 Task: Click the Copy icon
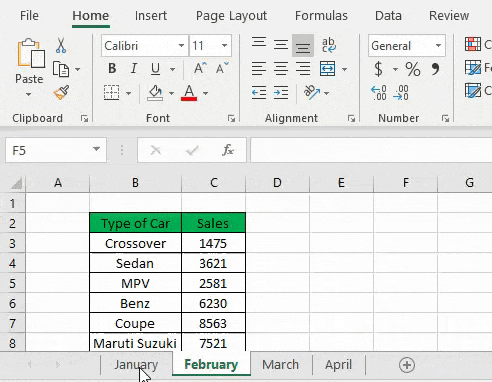61,69
